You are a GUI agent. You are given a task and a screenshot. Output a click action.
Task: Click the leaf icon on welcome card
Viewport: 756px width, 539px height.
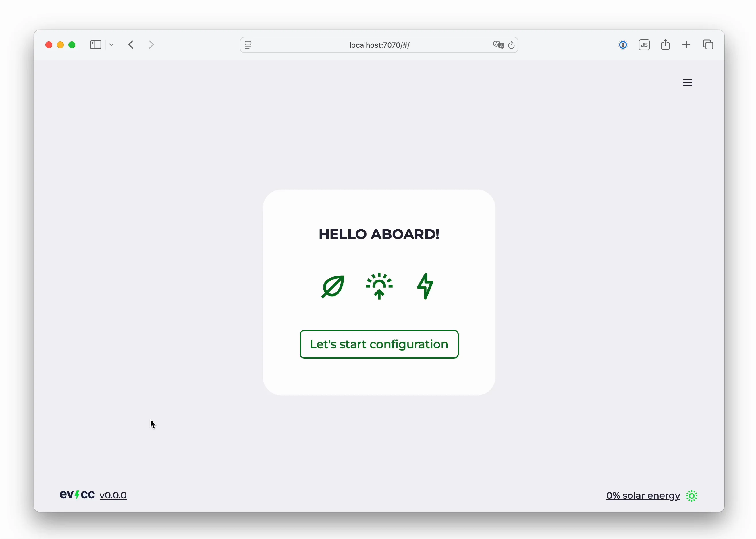pos(333,286)
